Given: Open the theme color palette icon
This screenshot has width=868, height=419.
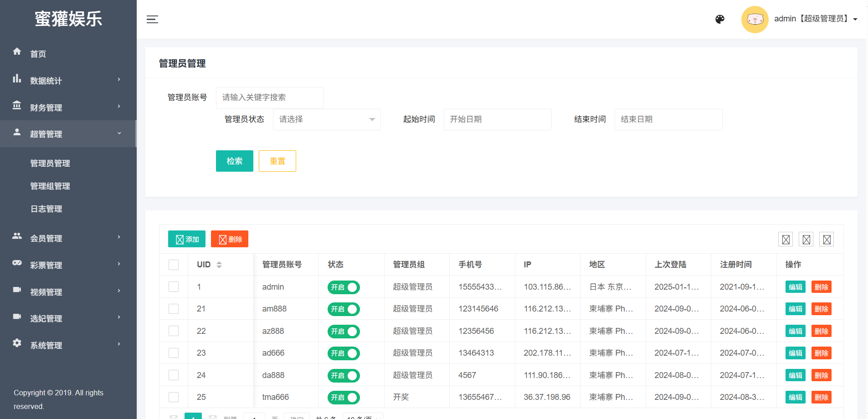Looking at the screenshot, I should 720,19.
